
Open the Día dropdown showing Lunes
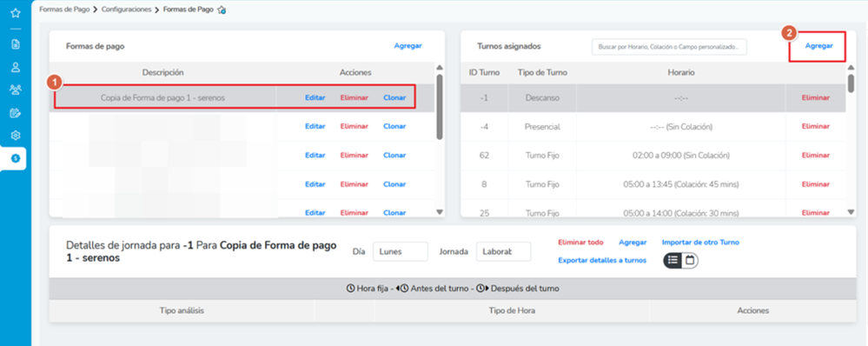pos(401,251)
